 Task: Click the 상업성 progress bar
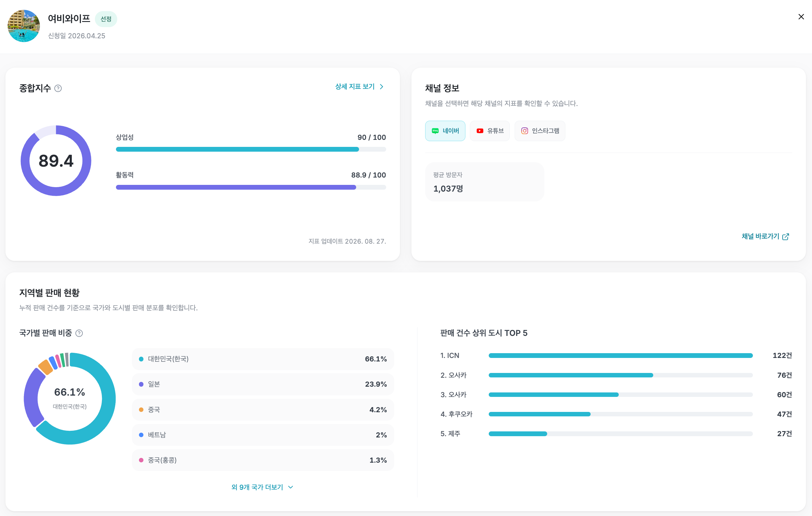click(x=251, y=149)
